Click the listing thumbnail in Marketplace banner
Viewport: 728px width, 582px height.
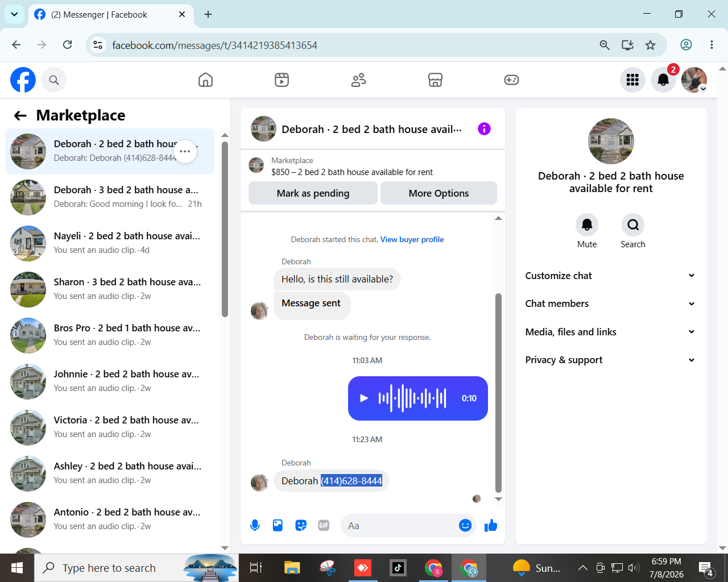257,165
